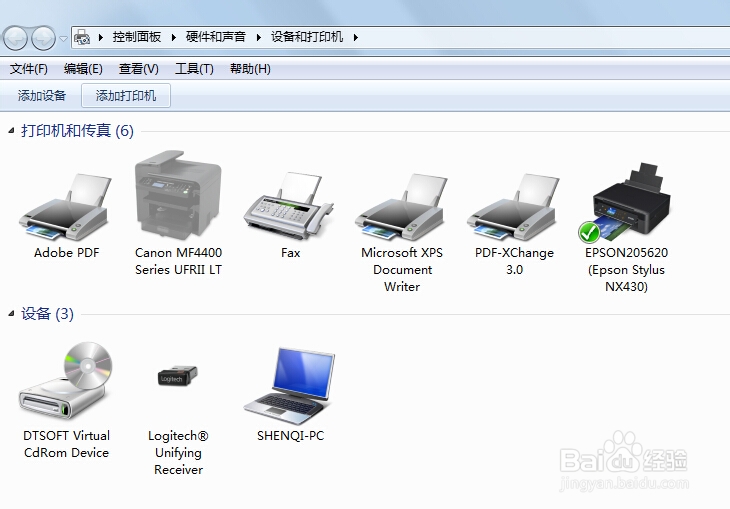The image size is (730, 509).
Task: Collapse the 打印机和传真 group
Action: coord(11,131)
